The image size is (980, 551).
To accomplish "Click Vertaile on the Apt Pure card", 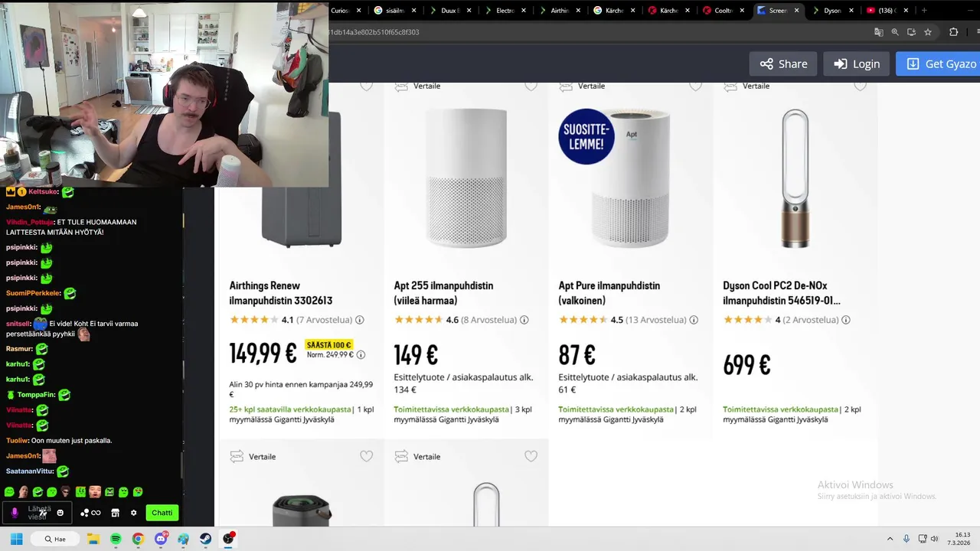I will [582, 86].
